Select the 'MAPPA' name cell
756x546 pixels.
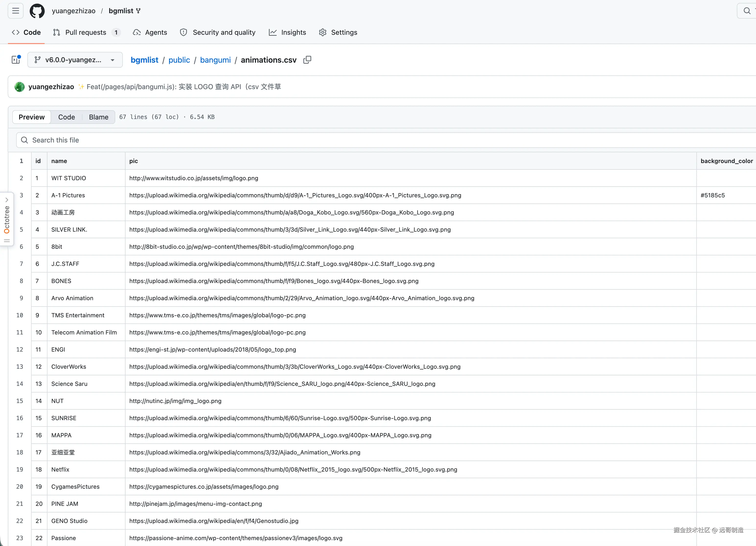(86, 435)
